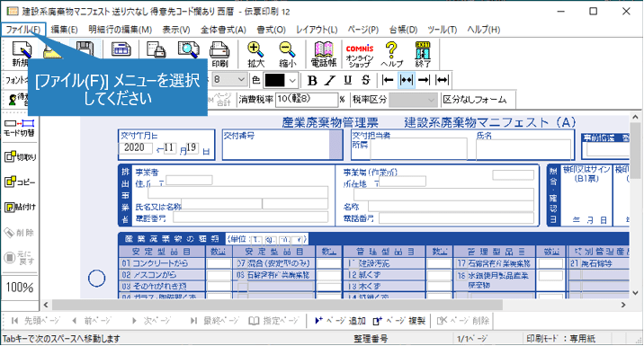Click the 元に戻す undo icon
644x346 pixels.
tap(19, 258)
